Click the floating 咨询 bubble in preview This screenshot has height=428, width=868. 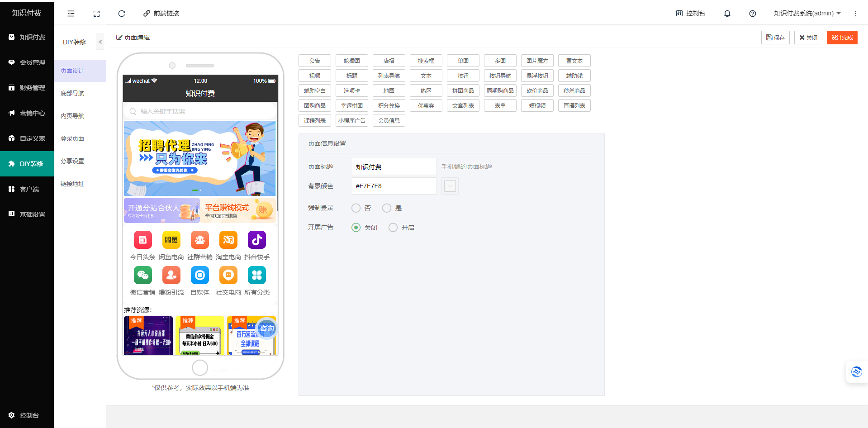(x=266, y=328)
